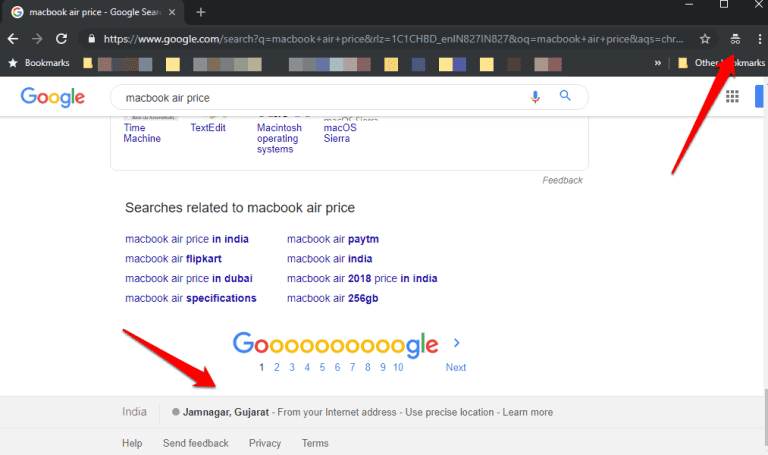Go to results page 6

point(337,367)
